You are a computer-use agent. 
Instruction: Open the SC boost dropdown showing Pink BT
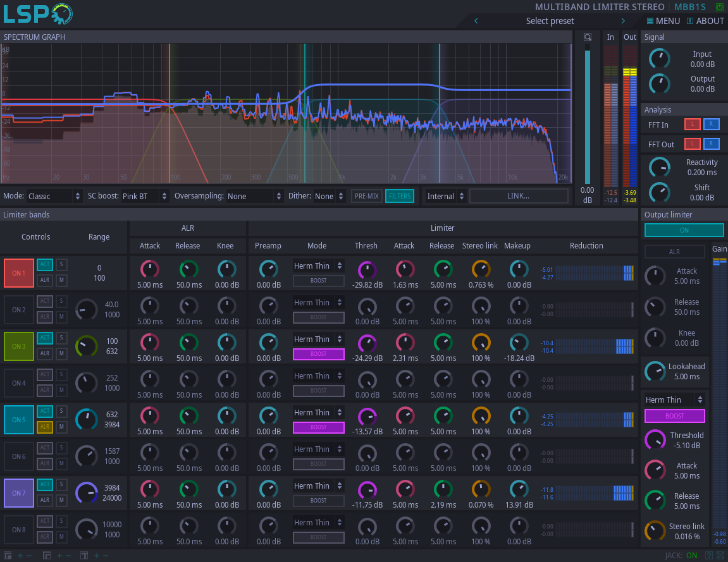(x=145, y=196)
